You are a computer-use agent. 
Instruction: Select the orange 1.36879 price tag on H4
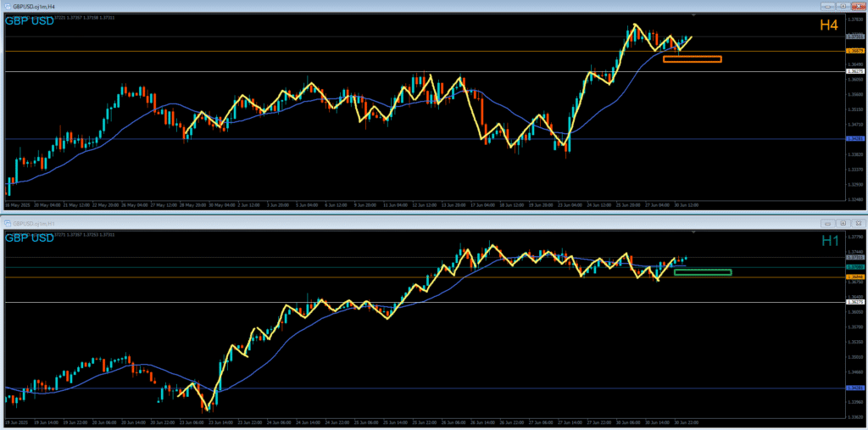856,51
